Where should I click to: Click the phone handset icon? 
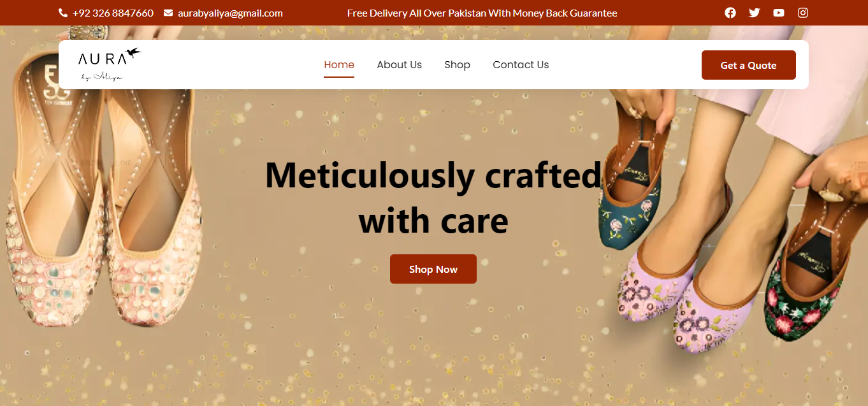coord(63,13)
